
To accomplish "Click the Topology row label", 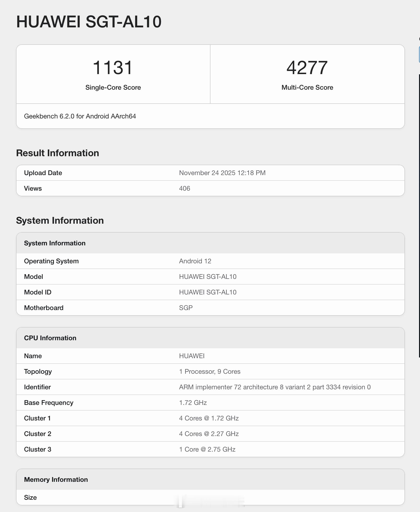I will [38, 372].
